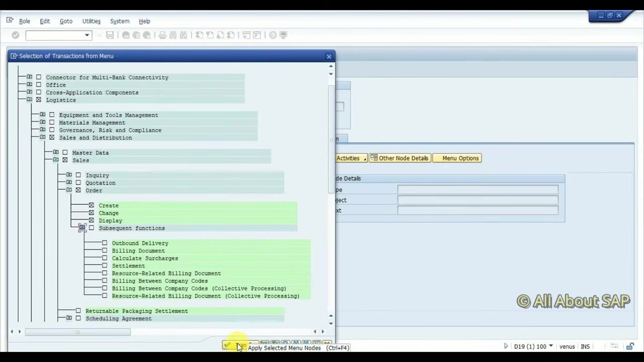Click the tree's horizontal scrollbar thumb
644x362 pixels.
[x=77, y=332]
